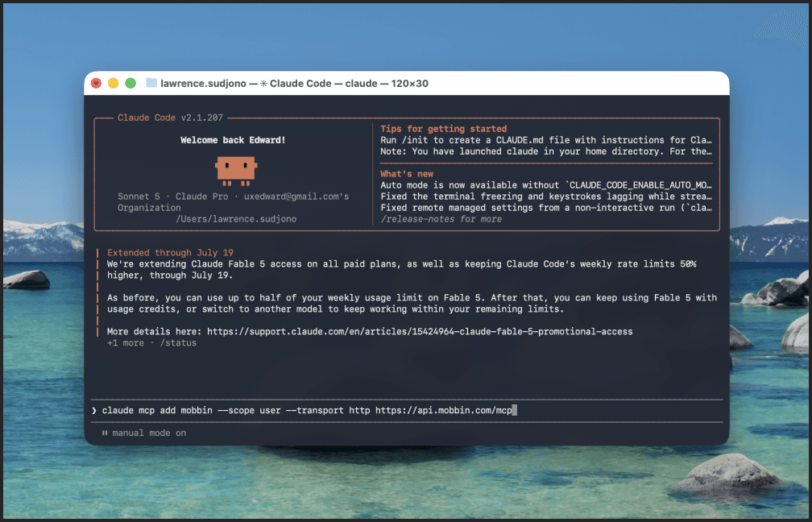Click the window title 'lawrence.sudjono — Claude Code' text
812x522 pixels.
click(x=294, y=84)
